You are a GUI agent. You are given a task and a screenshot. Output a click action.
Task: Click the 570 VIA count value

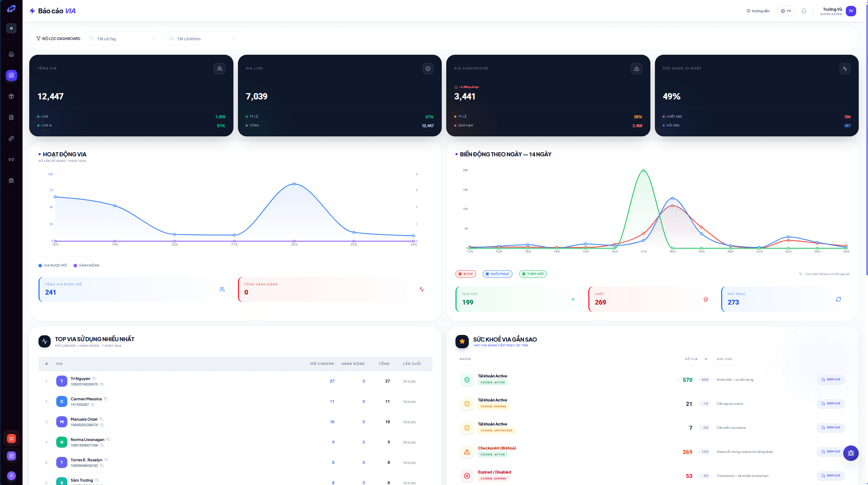687,380
